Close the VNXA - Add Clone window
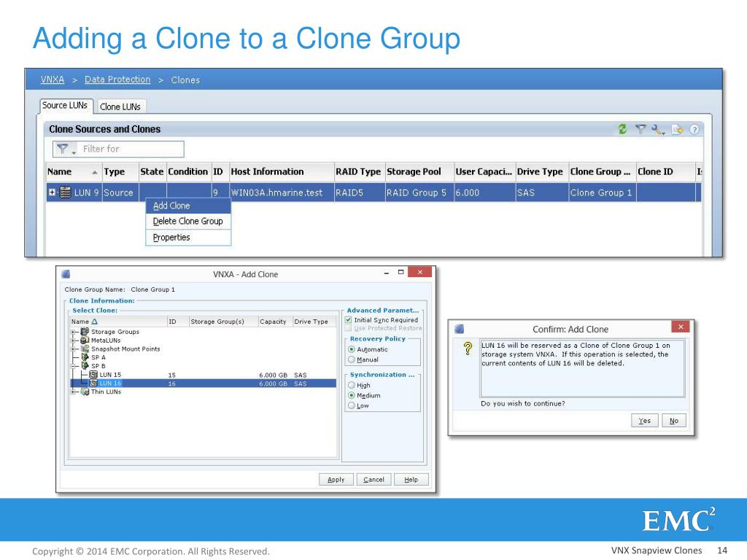The height and width of the screenshot is (560, 747). 419,272
